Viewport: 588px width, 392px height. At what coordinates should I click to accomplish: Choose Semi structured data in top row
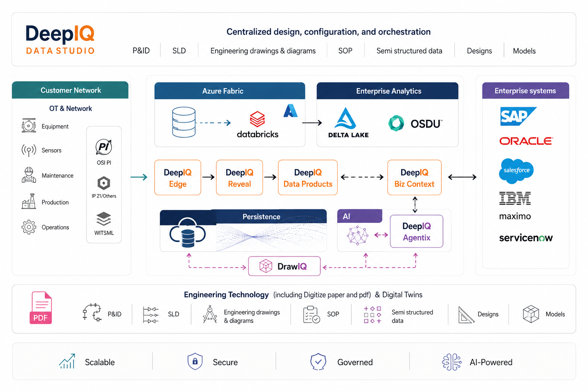coord(409,51)
